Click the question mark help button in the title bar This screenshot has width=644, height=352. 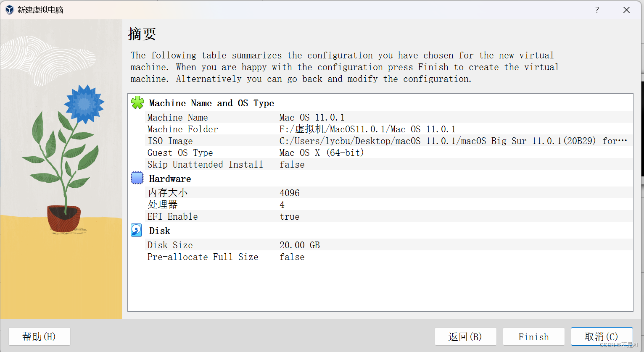pyautogui.click(x=597, y=10)
